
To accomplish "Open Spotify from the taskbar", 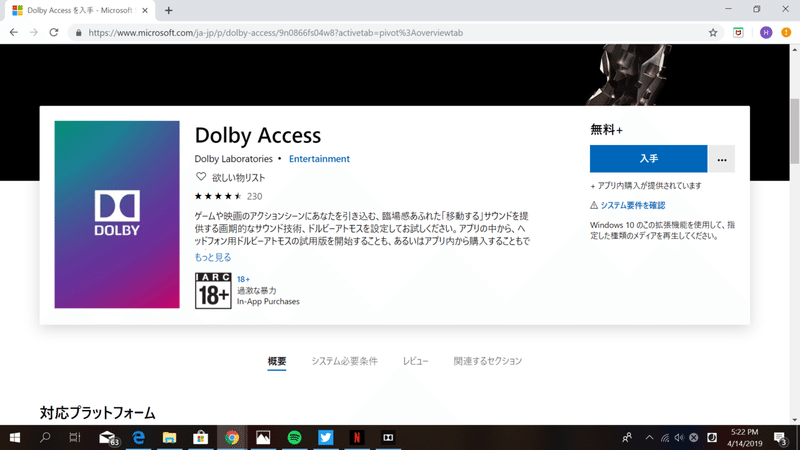I will (x=294, y=437).
